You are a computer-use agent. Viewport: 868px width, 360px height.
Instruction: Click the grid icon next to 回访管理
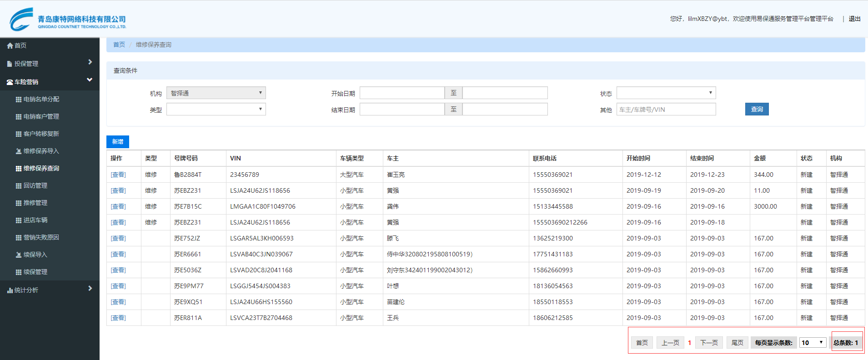point(19,186)
